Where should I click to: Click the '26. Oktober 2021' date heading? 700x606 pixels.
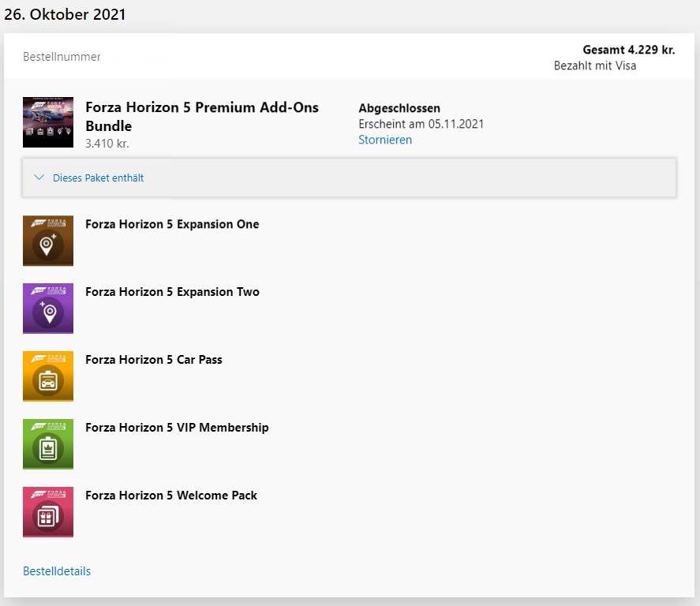click(65, 14)
